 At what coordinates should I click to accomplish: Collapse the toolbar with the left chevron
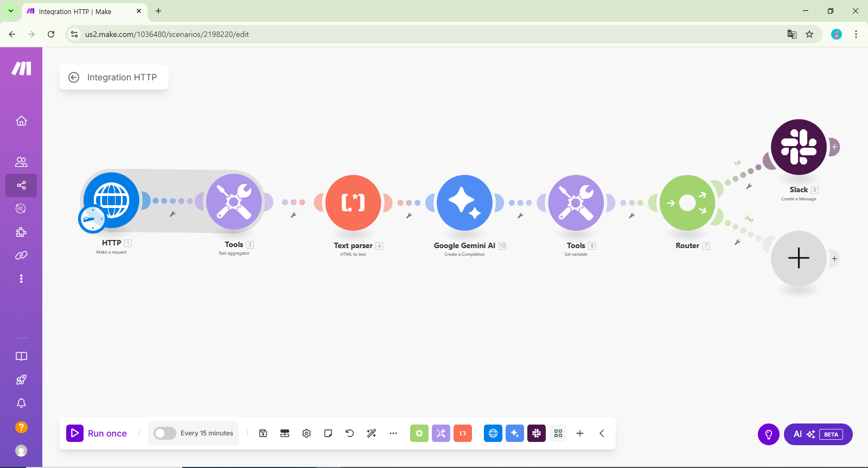(x=602, y=433)
